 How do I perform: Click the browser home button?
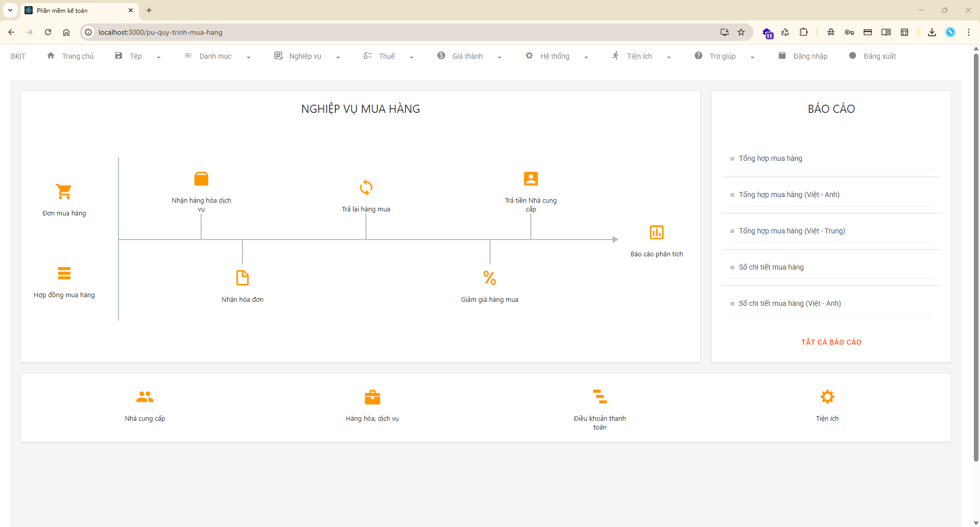[x=66, y=32]
